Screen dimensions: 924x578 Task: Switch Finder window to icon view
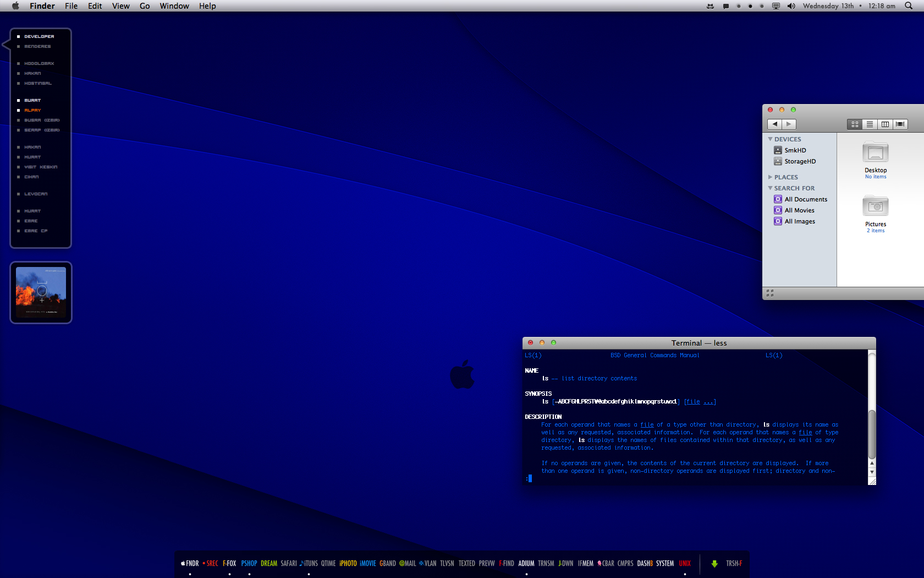pos(855,124)
